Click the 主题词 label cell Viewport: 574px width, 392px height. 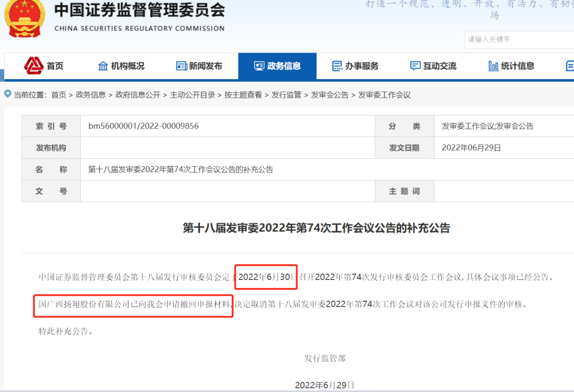tap(404, 191)
